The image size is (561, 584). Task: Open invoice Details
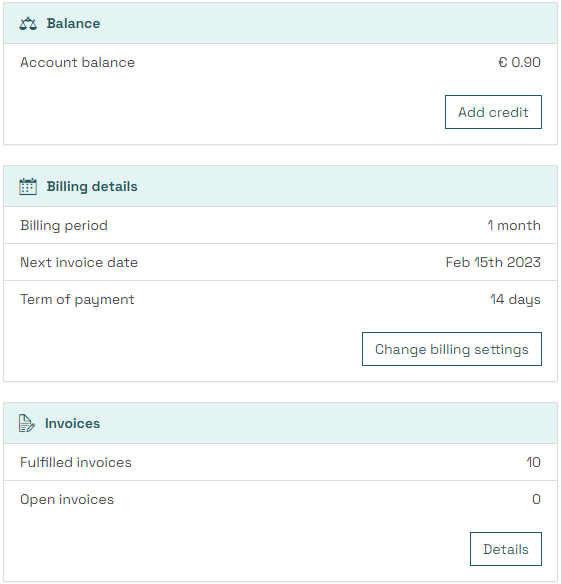pyautogui.click(x=506, y=549)
